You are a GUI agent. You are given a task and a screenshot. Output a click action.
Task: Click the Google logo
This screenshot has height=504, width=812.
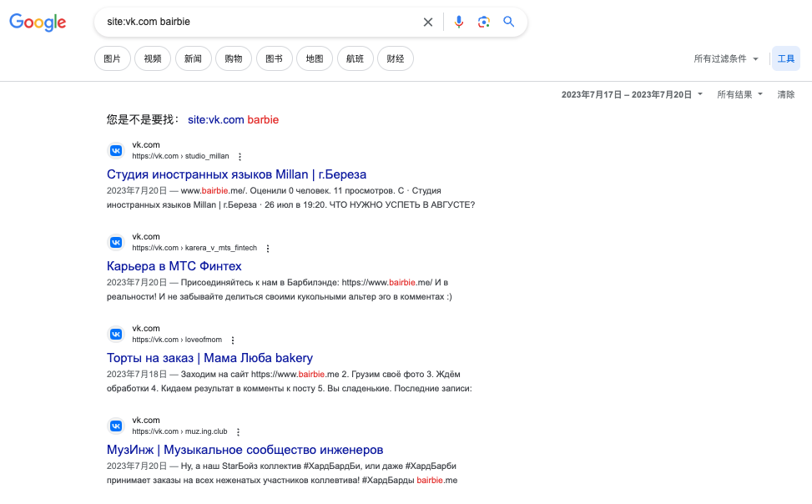coord(38,23)
